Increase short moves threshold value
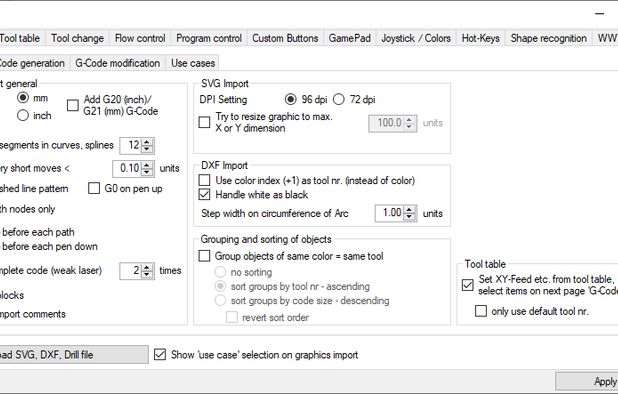This screenshot has width=618, height=394. click(x=147, y=165)
